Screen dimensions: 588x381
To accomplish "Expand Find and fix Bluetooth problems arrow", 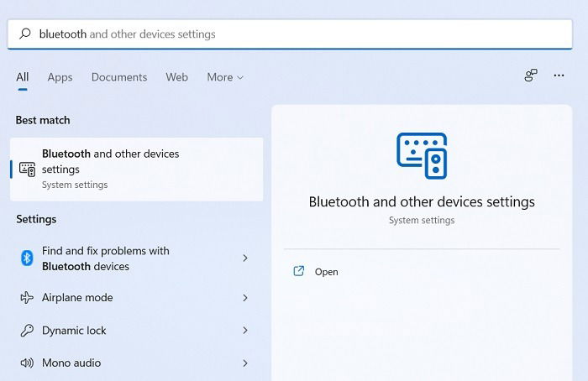I will [x=245, y=258].
